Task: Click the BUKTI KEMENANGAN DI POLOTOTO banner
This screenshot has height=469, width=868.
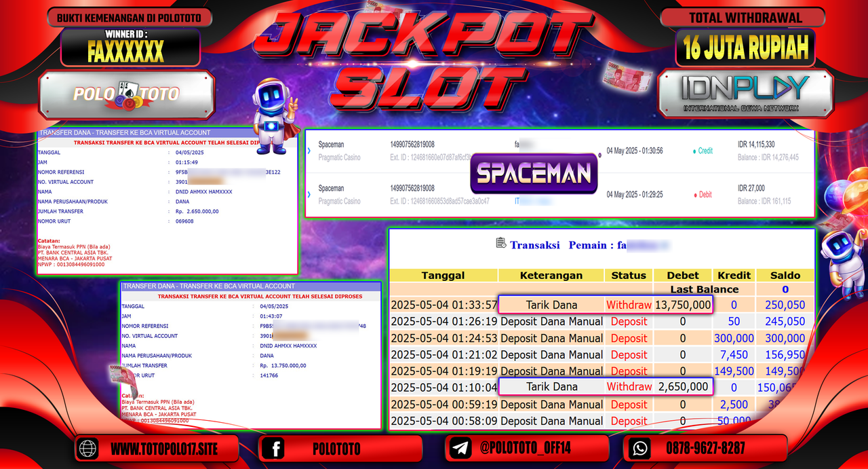Action: (x=131, y=18)
